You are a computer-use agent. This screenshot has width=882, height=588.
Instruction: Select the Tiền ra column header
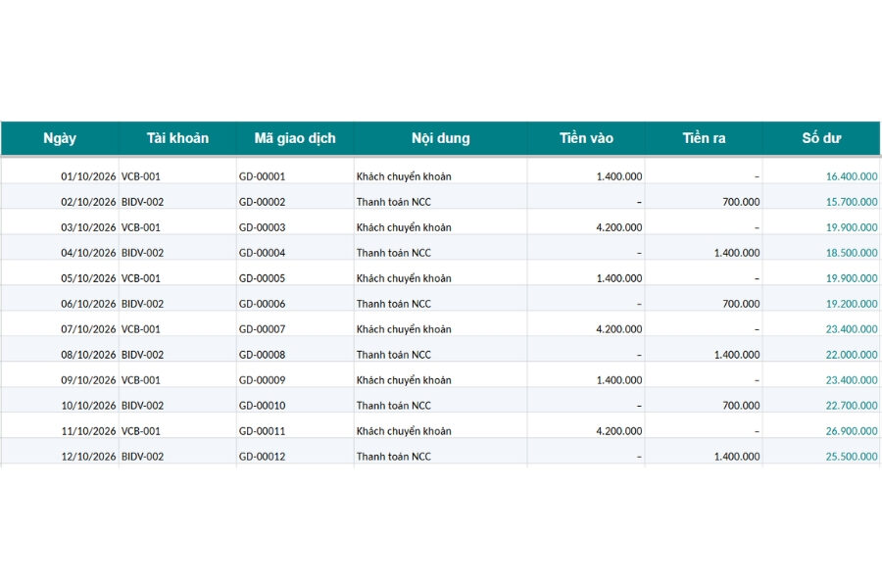(704, 138)
